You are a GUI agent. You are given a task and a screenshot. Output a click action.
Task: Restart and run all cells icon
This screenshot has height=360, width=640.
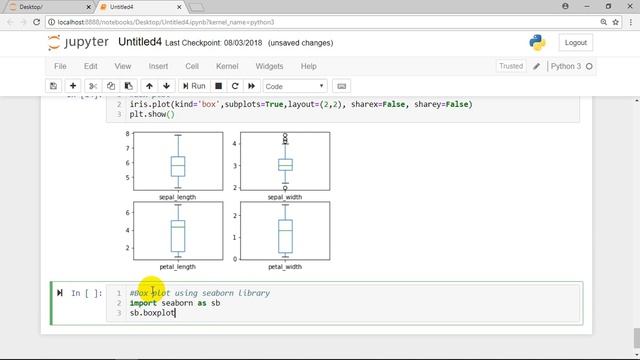tap(251, 86)
